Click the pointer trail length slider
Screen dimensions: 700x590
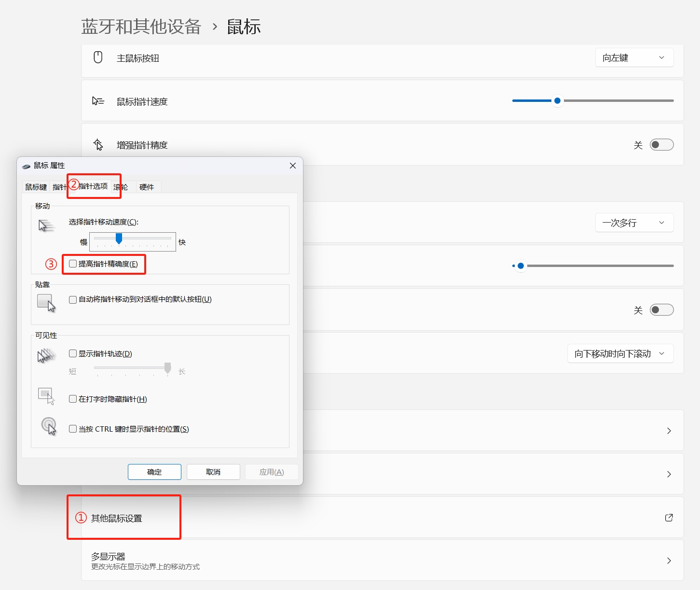[133, 369]
